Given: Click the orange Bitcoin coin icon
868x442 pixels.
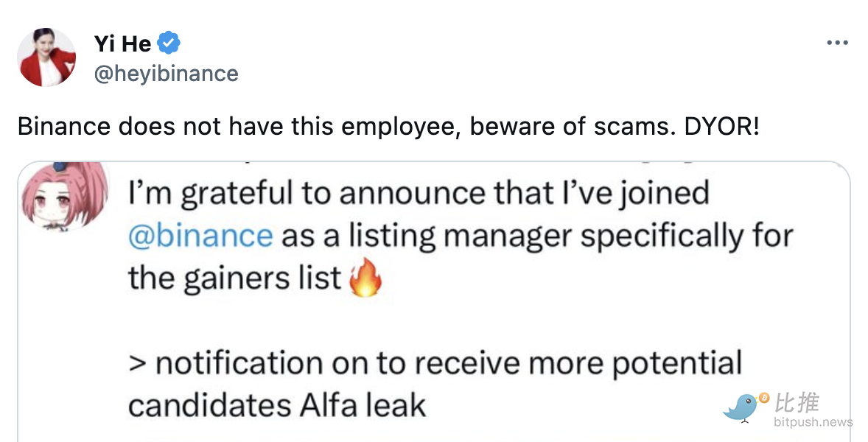Looking at the screenshot, I should [x=764, y=399].
